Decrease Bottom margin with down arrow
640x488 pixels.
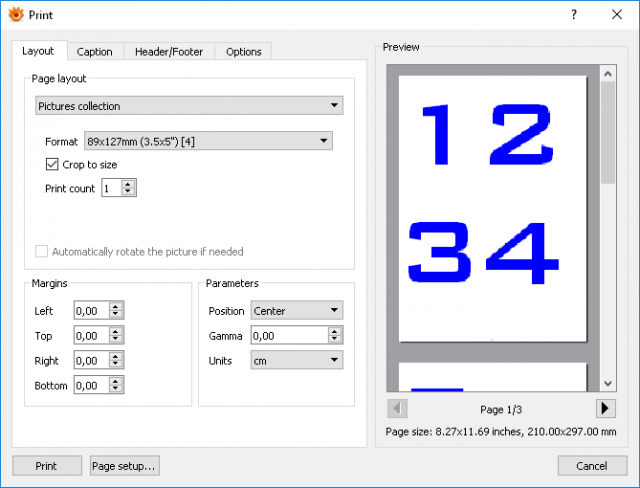point(116,389)
